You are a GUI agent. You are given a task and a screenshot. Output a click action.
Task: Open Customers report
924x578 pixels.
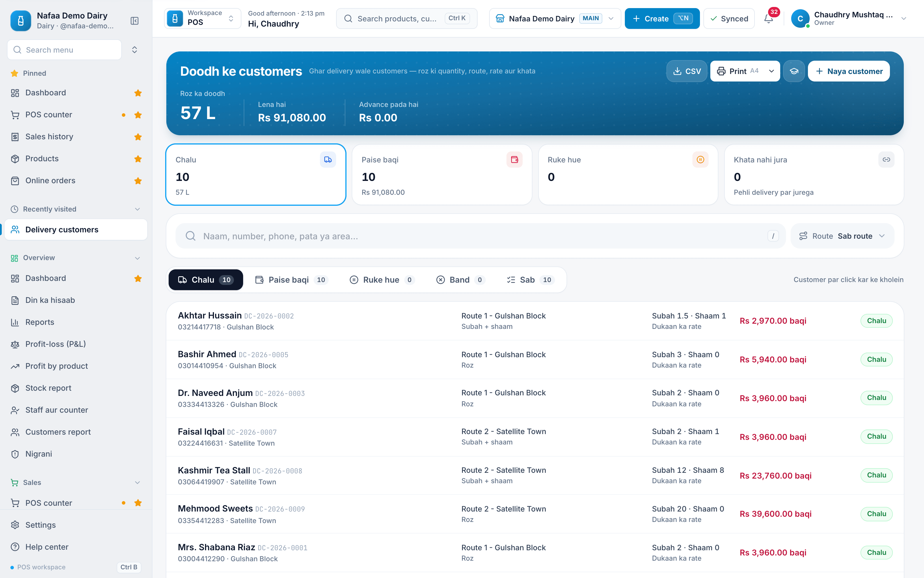(x=76, y=432)
